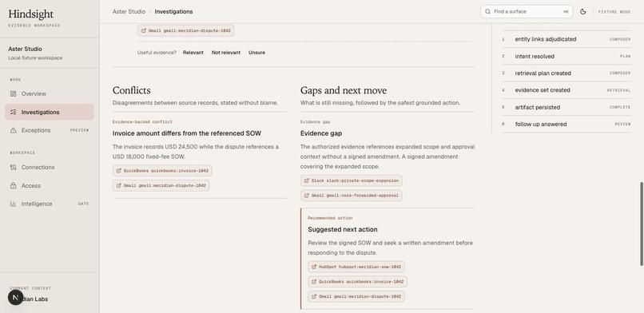
Task: Click the Connections icon
Action: coord(13,168)
